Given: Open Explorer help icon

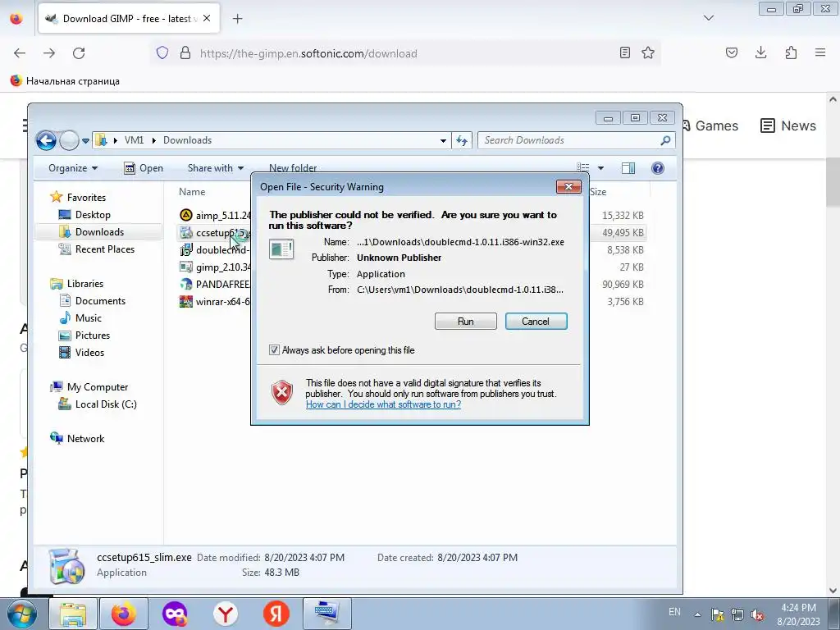Looking at the screenshot, I should pyautogui.click(x=658, y=168).
